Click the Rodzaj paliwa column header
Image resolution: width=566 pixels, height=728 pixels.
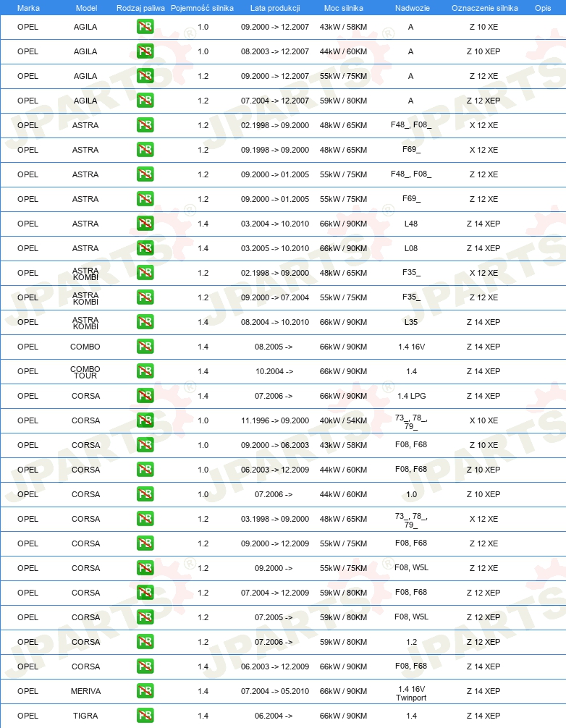pyautogui.click(x=140, y=8)
